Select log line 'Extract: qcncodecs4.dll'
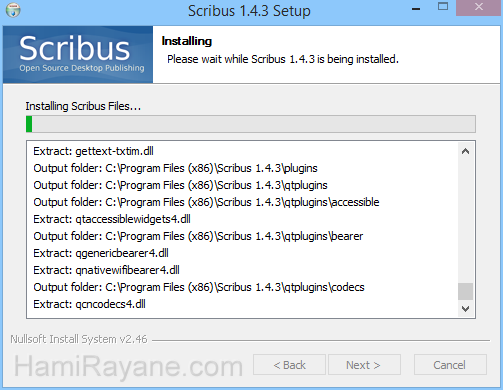The width and height of the screenshot is (503, 390). coord(89,304)
